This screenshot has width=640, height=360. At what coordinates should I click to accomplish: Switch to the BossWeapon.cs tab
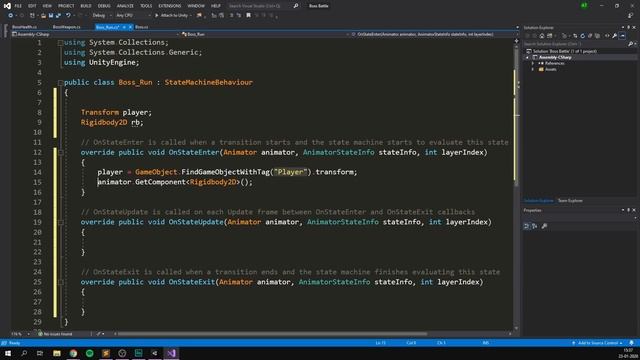67,27
